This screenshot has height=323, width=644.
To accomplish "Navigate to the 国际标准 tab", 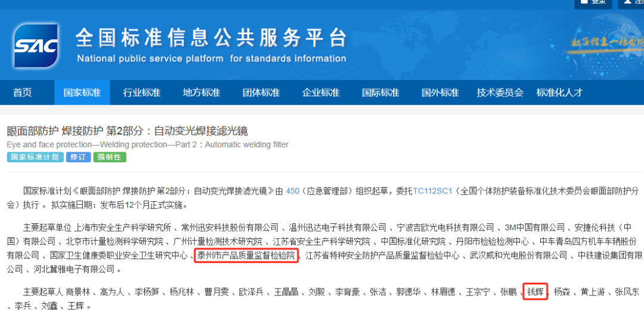I will [380, 93].
